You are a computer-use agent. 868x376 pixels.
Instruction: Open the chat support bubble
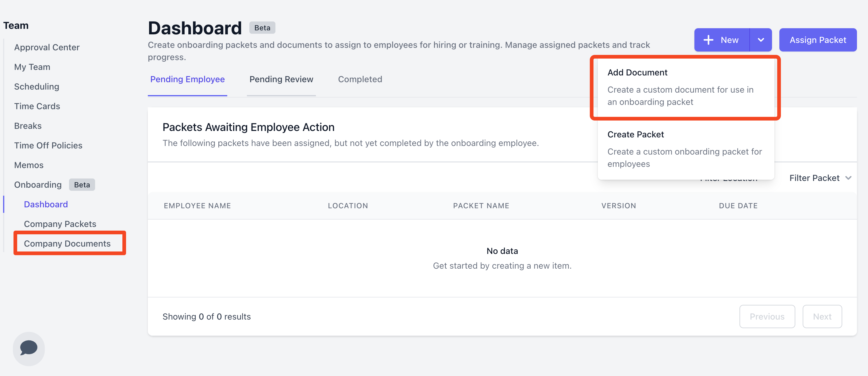coord(29,348)
